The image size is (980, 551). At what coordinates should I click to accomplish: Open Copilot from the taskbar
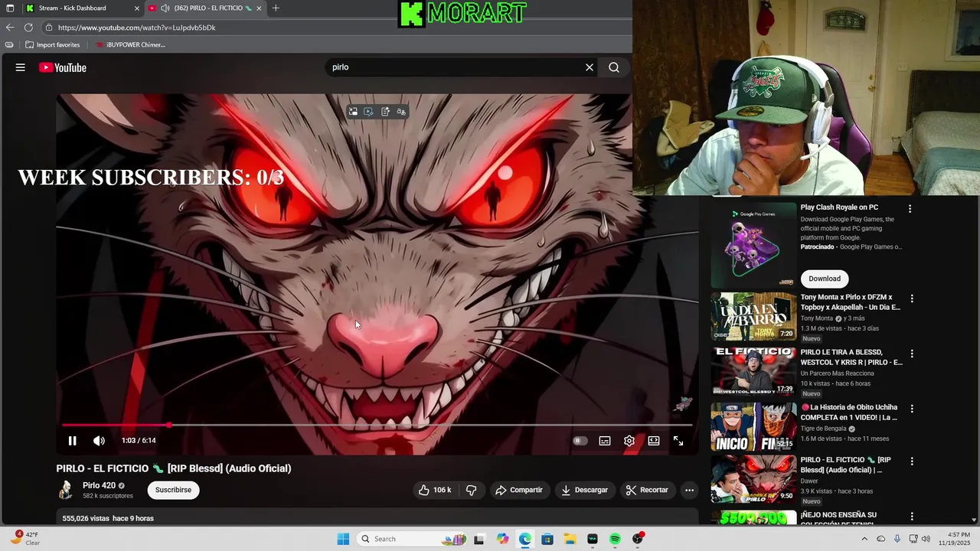(502, 539)
